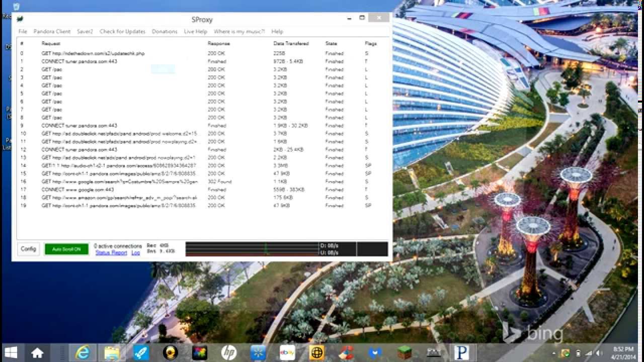
Task: Open the File menu in SProxy
Action: [x=23, y=31]
